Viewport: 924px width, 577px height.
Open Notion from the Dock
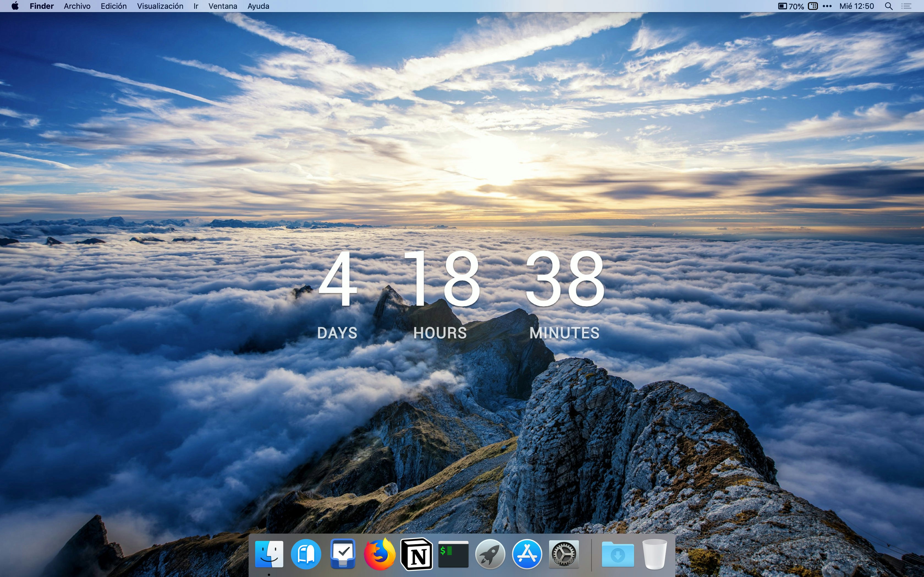click(416, 554)
